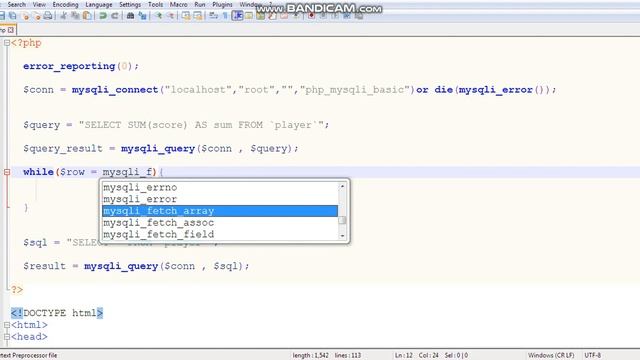Viewport: 640px width, 360px height.
Task: Click the Close document toolbar icon
Action: [26, 16]
